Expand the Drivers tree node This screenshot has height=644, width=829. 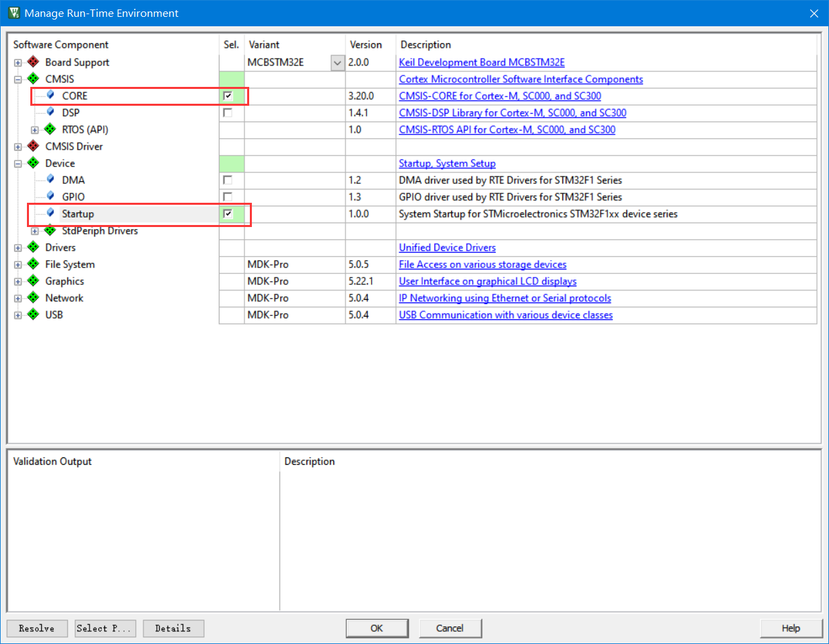pyautogui.click(x=18, y=247)
